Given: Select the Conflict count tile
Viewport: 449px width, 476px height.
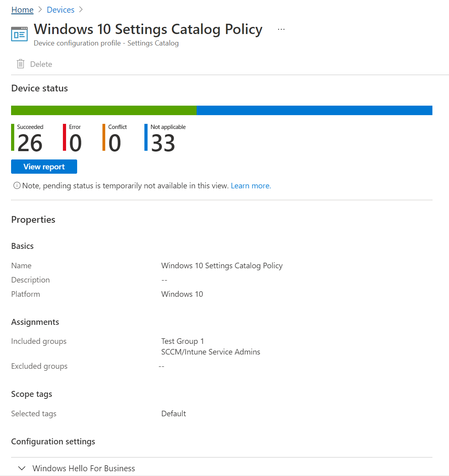Looking at the screenshot, I should point(115,138).
